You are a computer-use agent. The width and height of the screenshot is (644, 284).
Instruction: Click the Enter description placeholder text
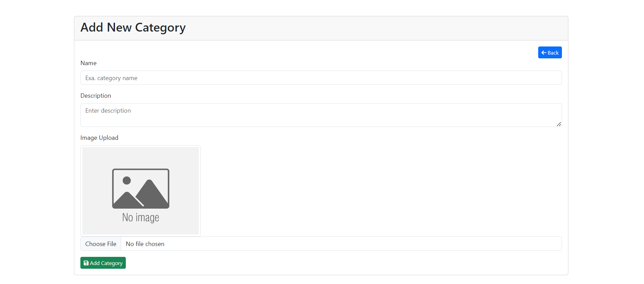(x=108, y=110)
